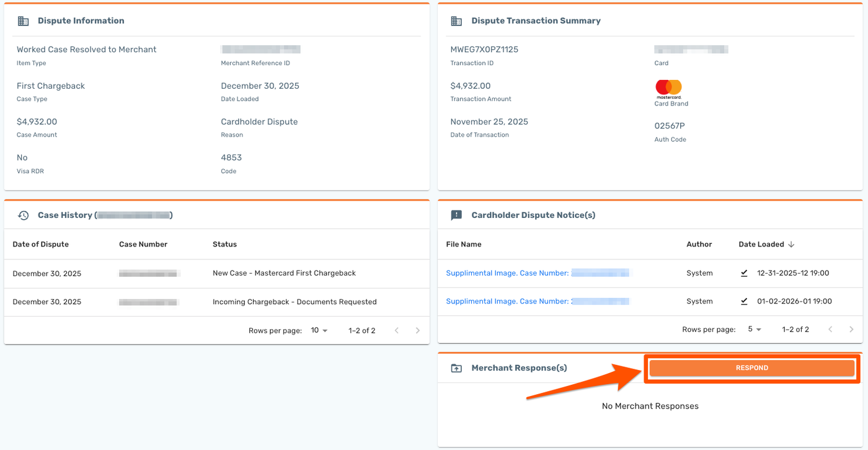Click the checkmark beside 12-31-2025 date loaded
Screen dimensions: 868x450
point(744,273)
